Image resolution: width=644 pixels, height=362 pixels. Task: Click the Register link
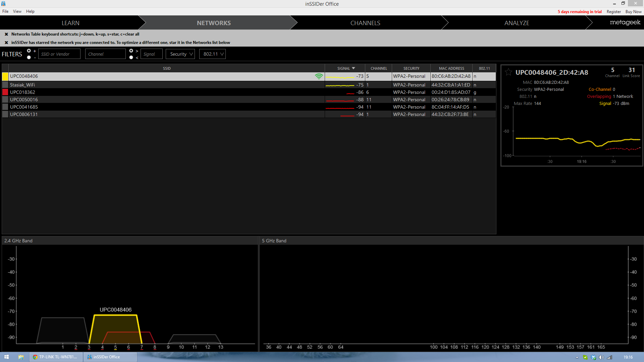click(x=614, y=12)
